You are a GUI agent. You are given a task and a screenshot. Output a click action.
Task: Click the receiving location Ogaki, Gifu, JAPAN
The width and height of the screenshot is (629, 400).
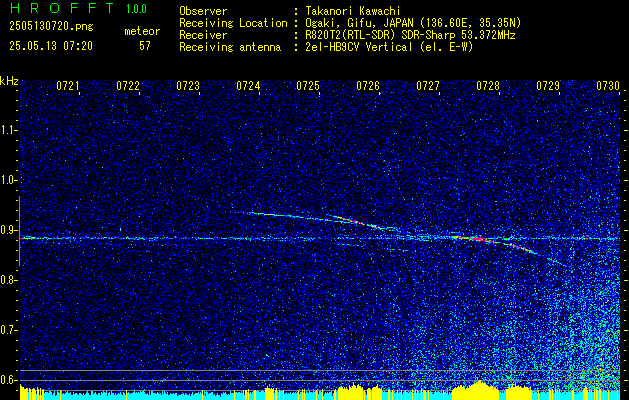pos(413,23)
